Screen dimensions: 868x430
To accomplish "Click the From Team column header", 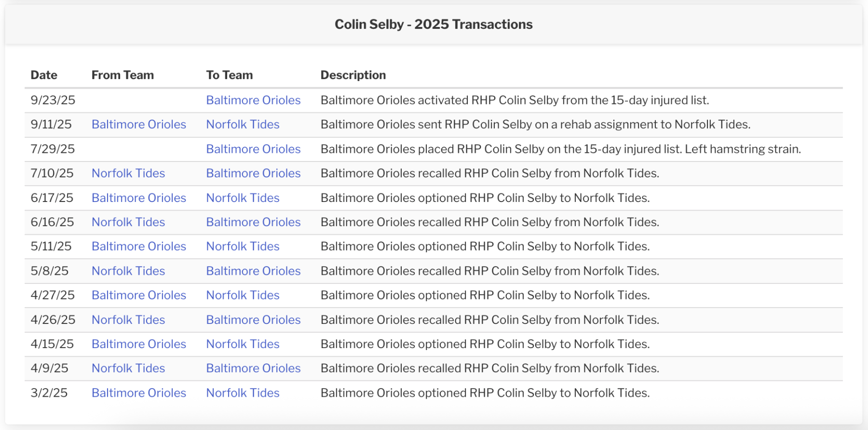I will click(122, 75).
